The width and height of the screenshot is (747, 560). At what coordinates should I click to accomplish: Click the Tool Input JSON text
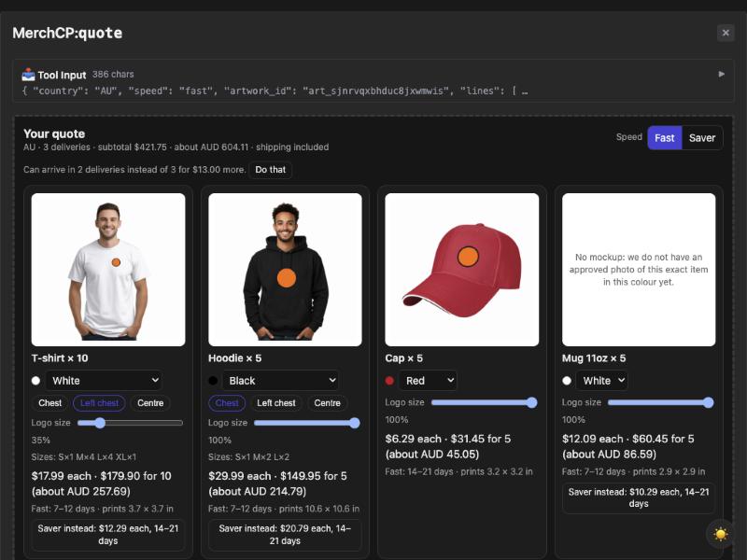[x=275, y=91]
